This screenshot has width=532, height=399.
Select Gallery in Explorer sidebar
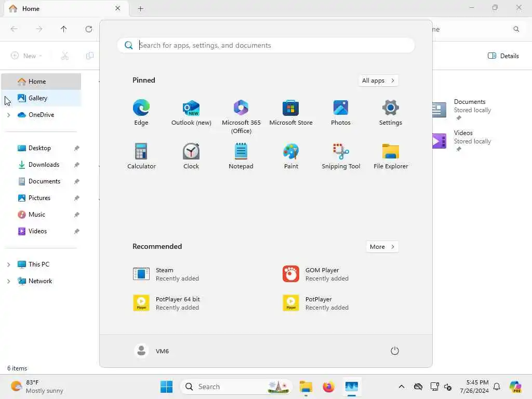41,98
